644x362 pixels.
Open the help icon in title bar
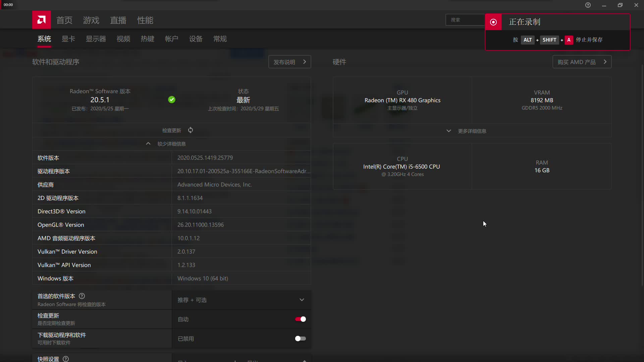click(x=588, y=5)
